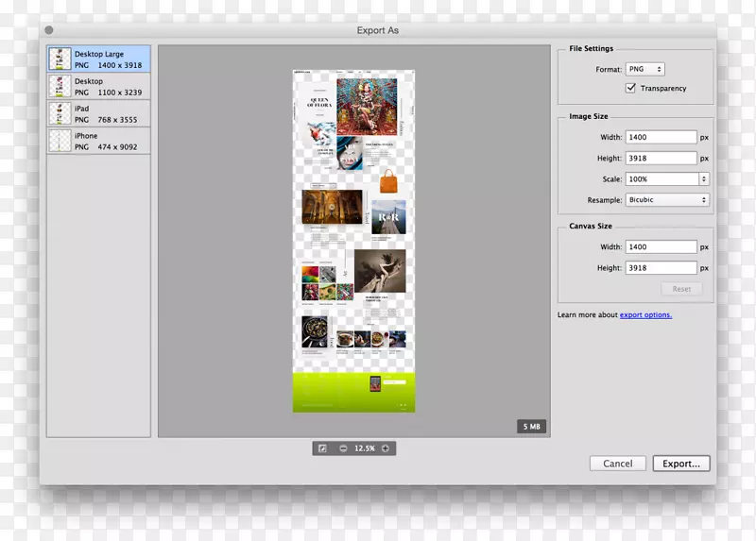Zoom out with the minus icon
Viewport: 756px width, 541px height.
coord(343,448)
